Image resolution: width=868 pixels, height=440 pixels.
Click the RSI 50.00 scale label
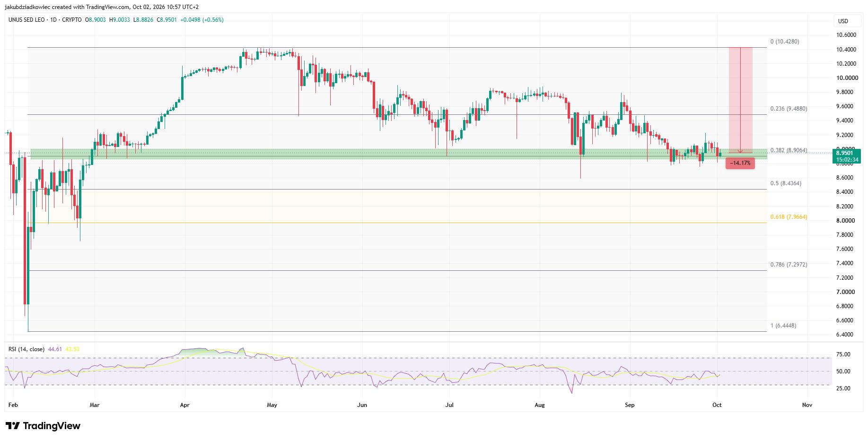843,371
